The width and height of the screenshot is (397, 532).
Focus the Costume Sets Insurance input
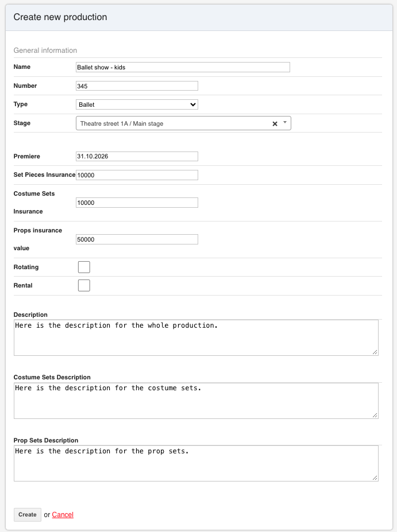pyautogui.click(x=137, y=203)
